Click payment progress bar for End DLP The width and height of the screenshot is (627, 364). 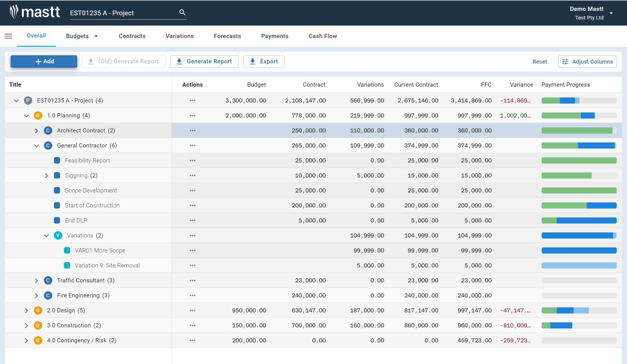tap(579, 220)
